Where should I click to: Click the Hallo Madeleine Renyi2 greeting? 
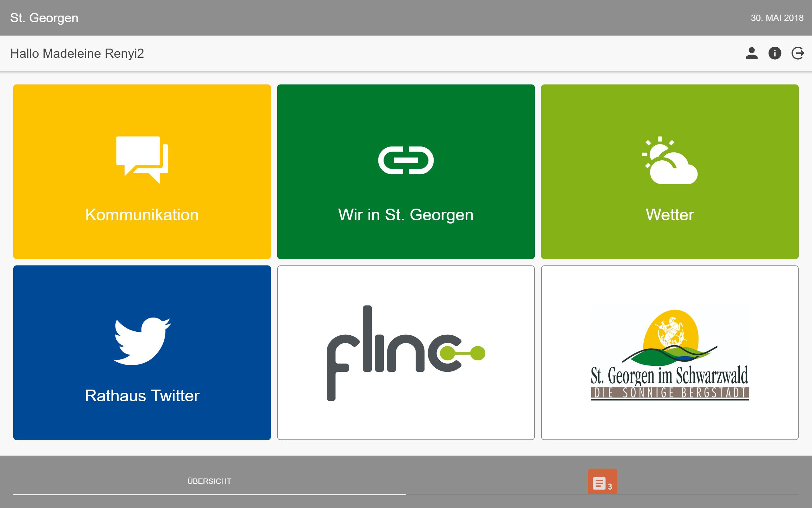[x=77, y=53]
